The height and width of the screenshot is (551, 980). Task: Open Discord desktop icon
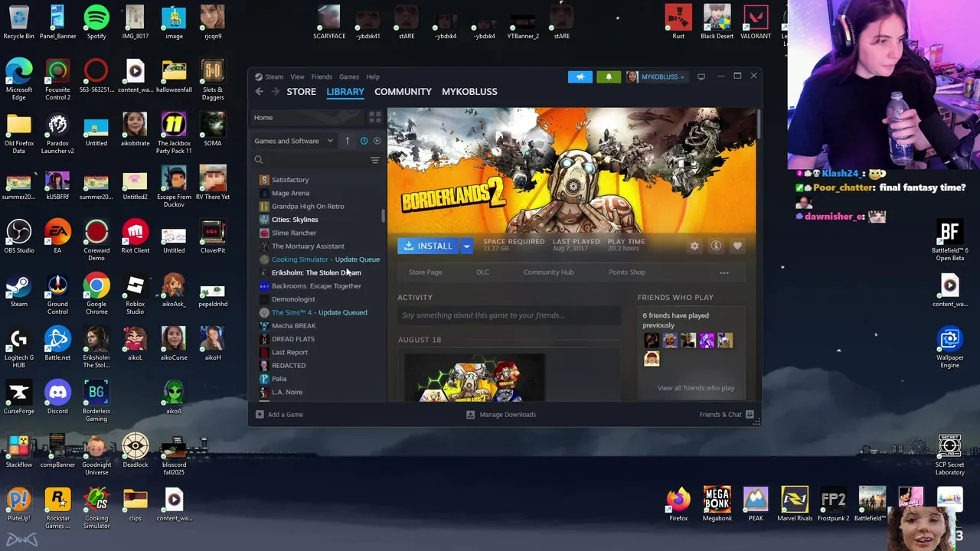(x=57, y=397)
